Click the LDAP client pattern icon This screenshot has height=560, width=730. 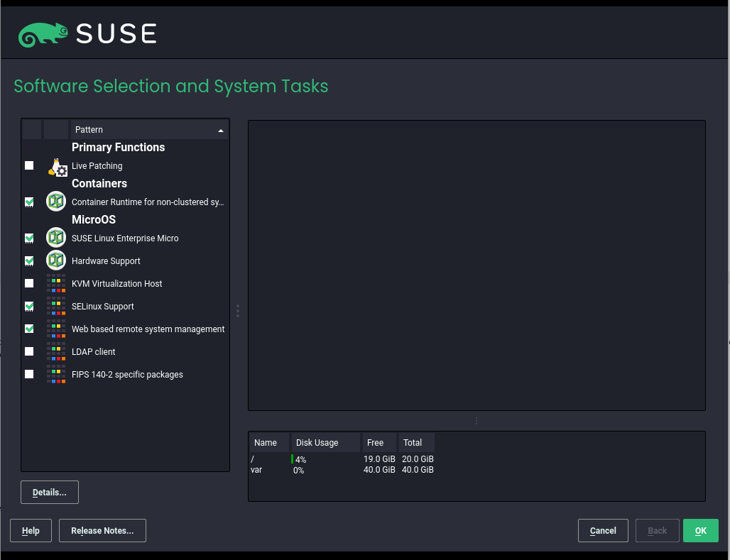point(55,351)
